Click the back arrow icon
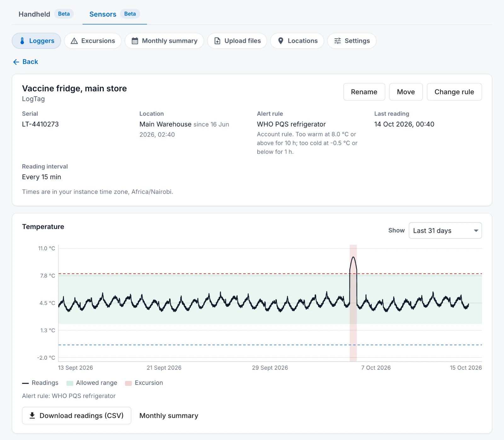Viewport: 504px width, 440px height. pyautogui.click(x=16, y=62)
